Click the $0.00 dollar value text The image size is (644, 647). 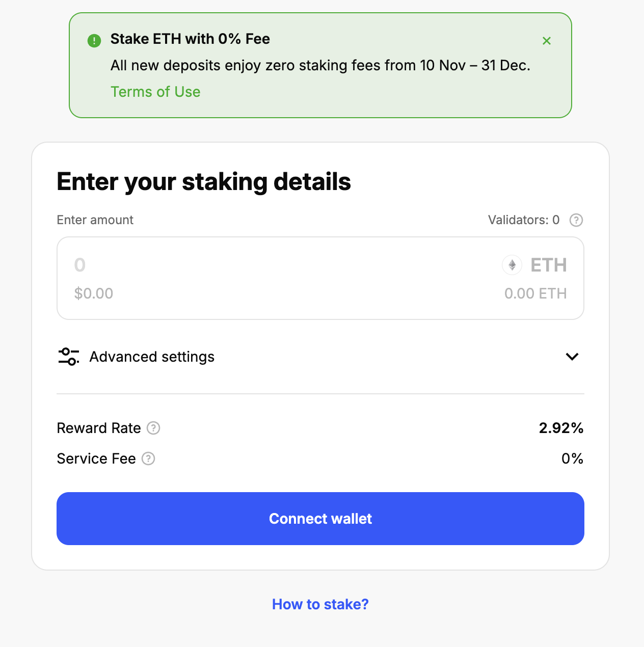94,293
